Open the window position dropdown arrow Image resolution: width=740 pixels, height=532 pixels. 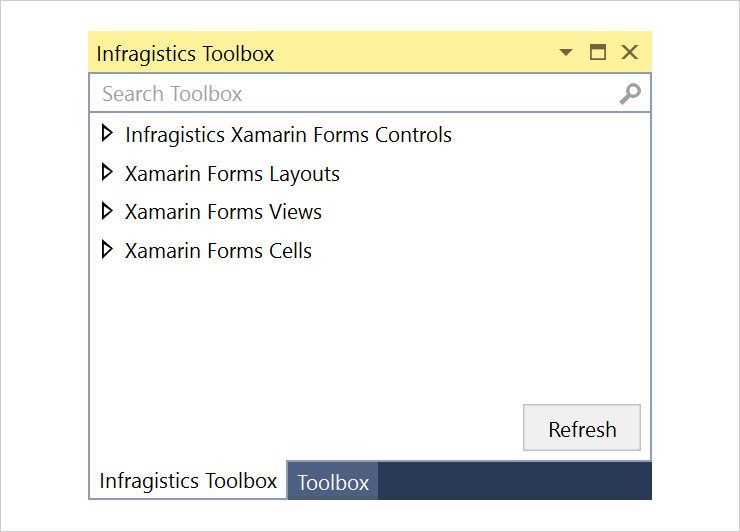565,52
